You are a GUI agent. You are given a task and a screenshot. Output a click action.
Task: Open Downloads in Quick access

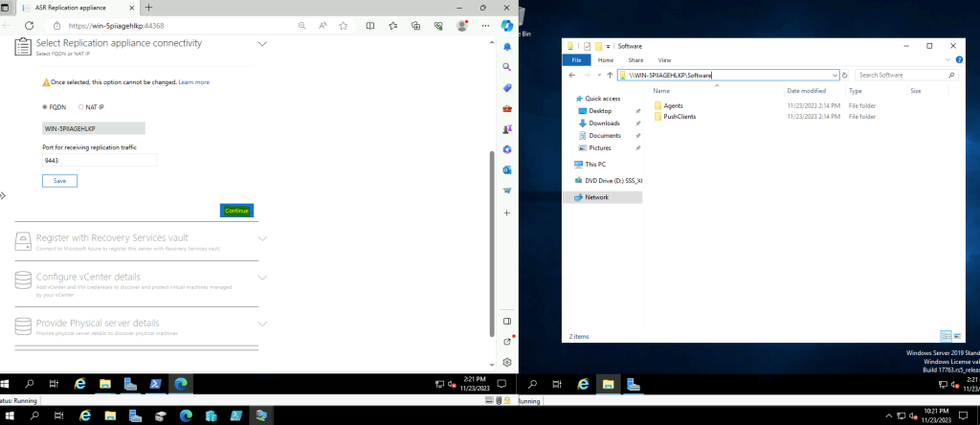[x=604, y=123]
